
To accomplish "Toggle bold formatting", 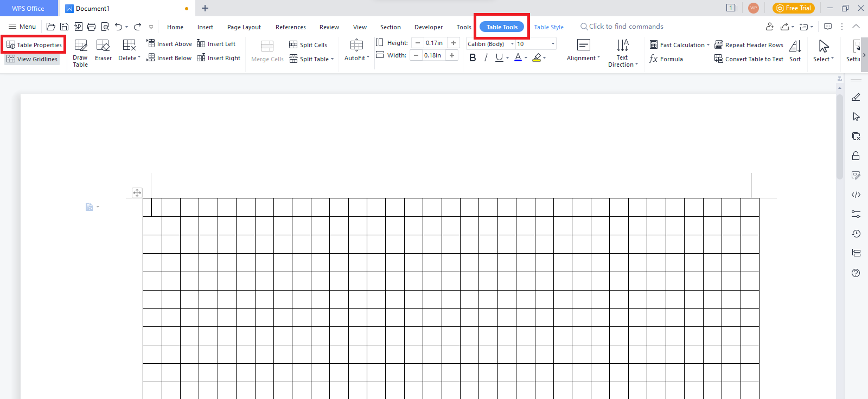I will 473,57.
